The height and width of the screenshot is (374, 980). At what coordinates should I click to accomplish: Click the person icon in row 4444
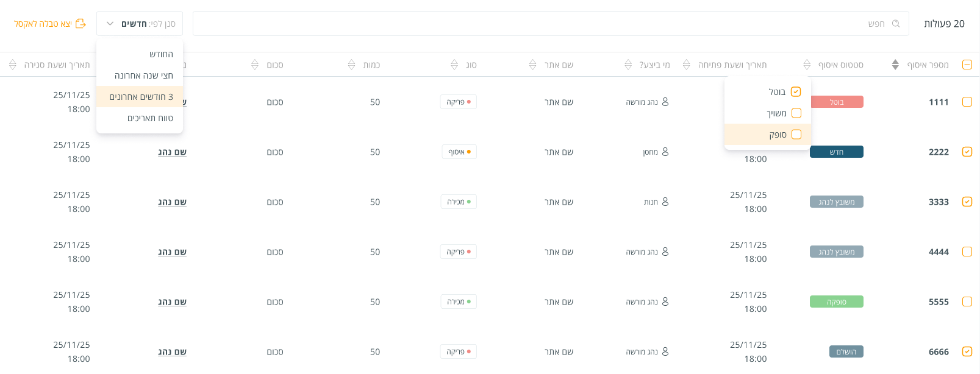[x=665, y=252]
